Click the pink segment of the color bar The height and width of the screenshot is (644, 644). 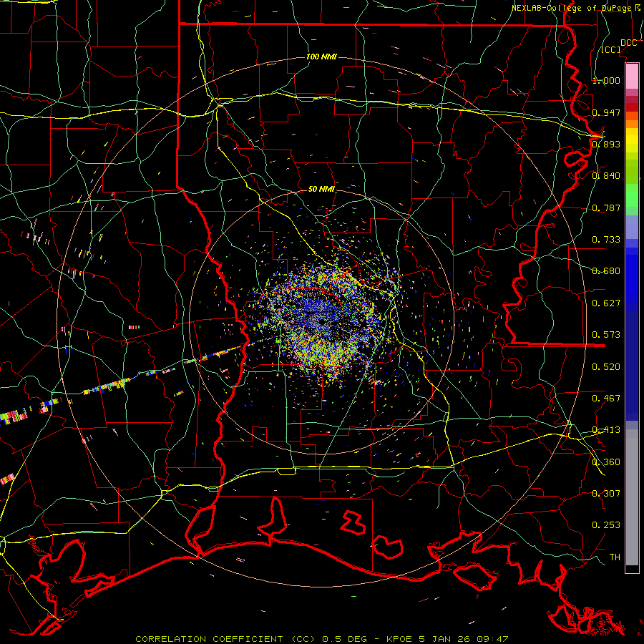[x=632, y=76]
